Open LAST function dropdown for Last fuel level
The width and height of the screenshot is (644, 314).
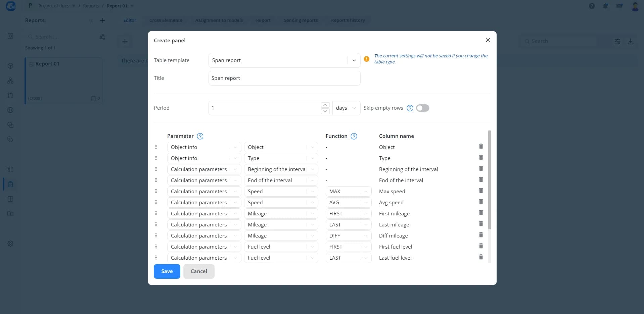pos(349,258)
